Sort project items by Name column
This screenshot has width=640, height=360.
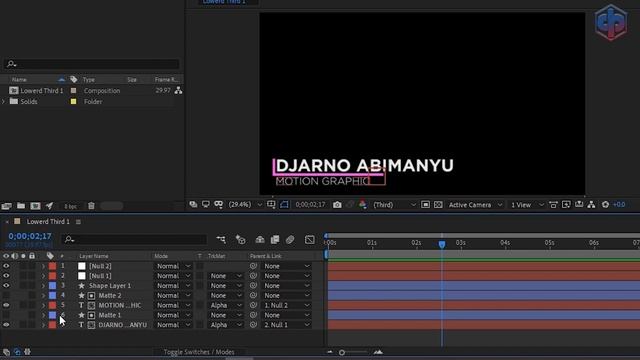pyautogui.click(x=19, y=80)
